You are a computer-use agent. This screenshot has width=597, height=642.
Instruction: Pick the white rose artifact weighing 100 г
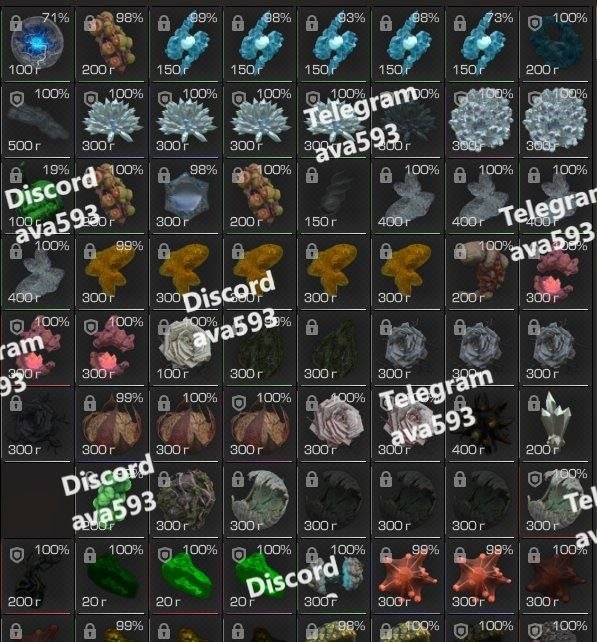(x=185, y=349)
